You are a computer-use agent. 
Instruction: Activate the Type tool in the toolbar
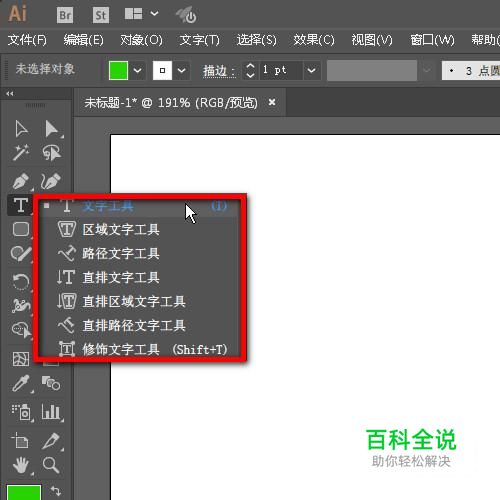(x=21, y=204)
